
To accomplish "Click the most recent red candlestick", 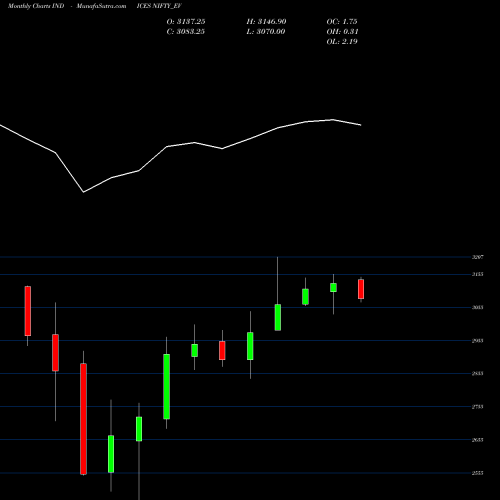I will (361, 289).
